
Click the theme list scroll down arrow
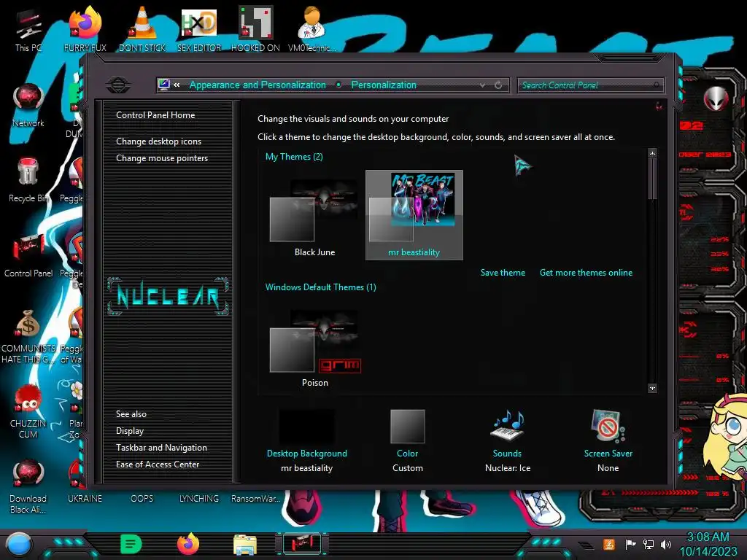tap(653, 388)
